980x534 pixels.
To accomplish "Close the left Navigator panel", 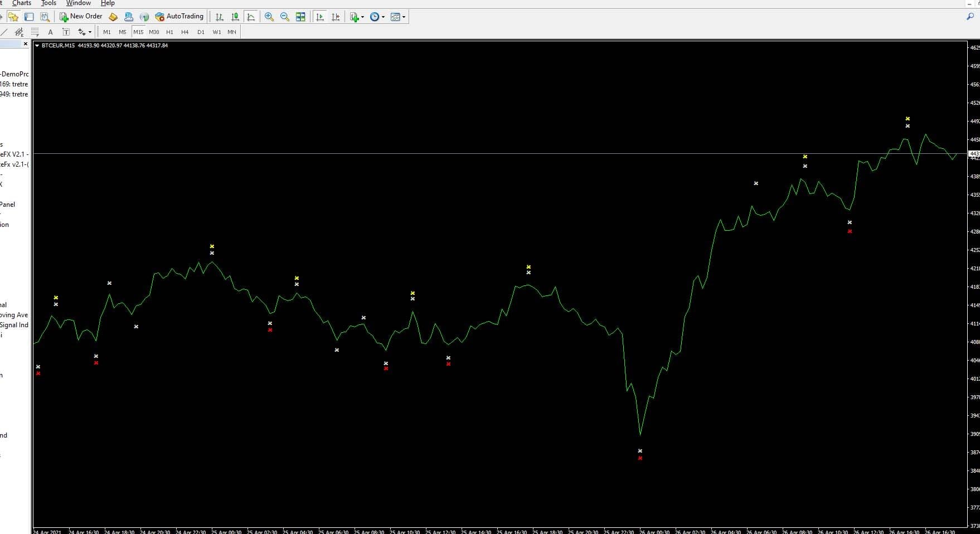I will pos(25,43).
